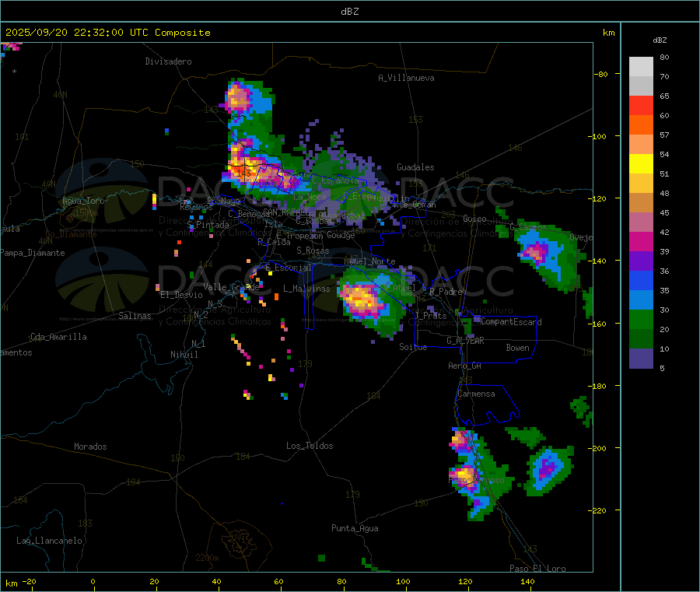The image size is (700, 592).
Task: Click the yellow 54 dBZ legend band
Action: click(x=641, y=164)
